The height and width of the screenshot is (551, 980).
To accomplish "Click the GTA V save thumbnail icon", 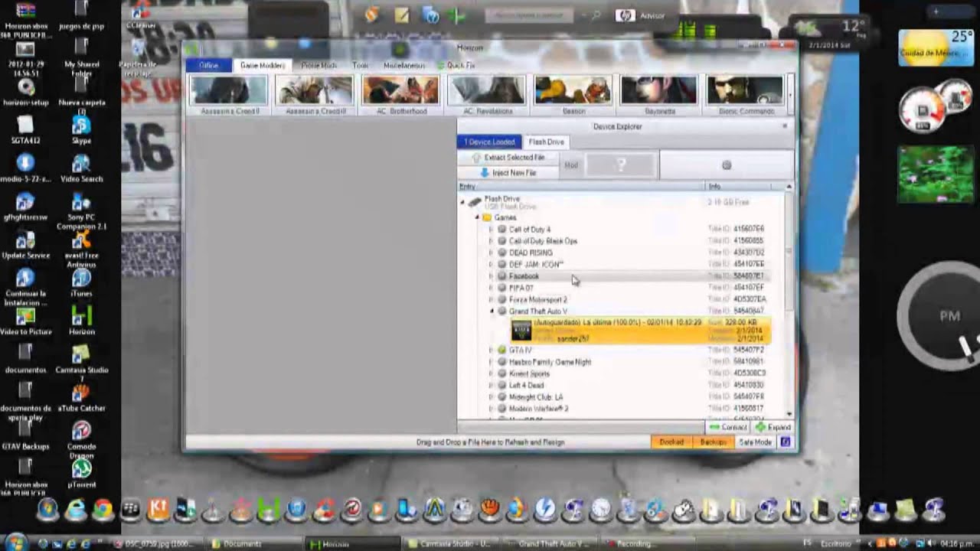I will [x=521, y=330].
